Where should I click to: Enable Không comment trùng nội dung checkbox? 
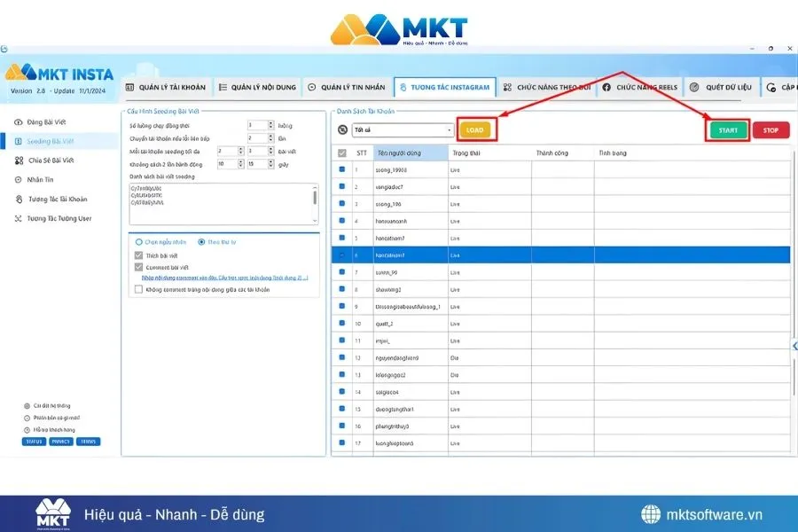pos(138,289)
